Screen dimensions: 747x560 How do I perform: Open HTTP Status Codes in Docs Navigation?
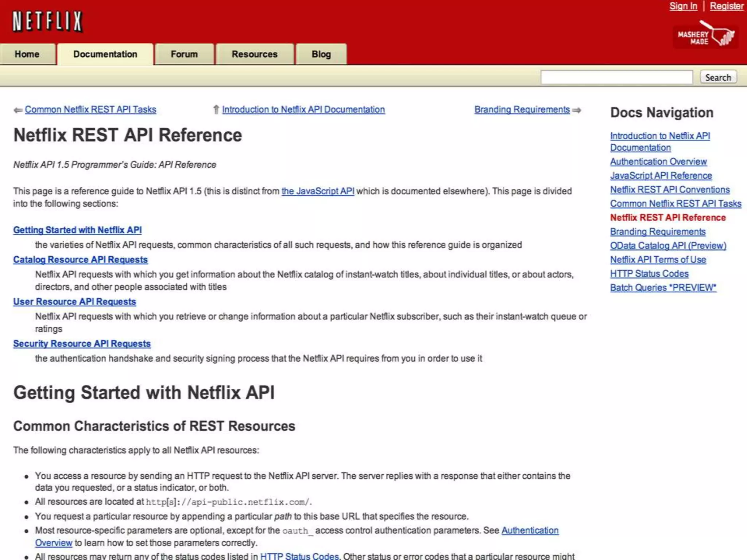[x=649, y=273]
